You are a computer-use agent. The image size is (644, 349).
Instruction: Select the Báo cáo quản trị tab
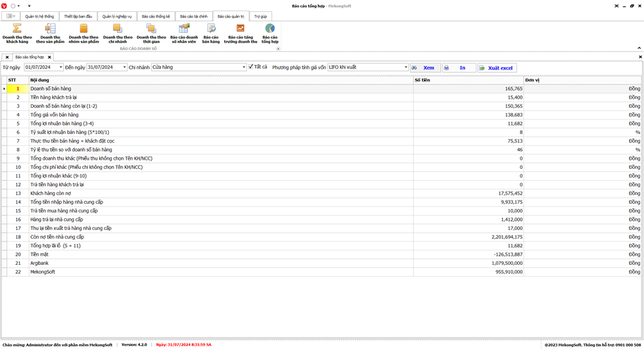coord(231,16)
